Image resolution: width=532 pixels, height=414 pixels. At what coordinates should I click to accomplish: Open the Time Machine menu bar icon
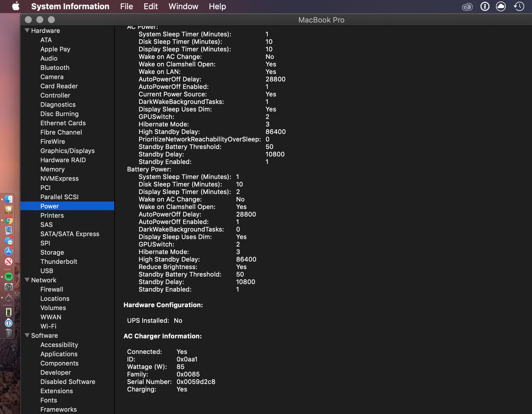(519, 7)
